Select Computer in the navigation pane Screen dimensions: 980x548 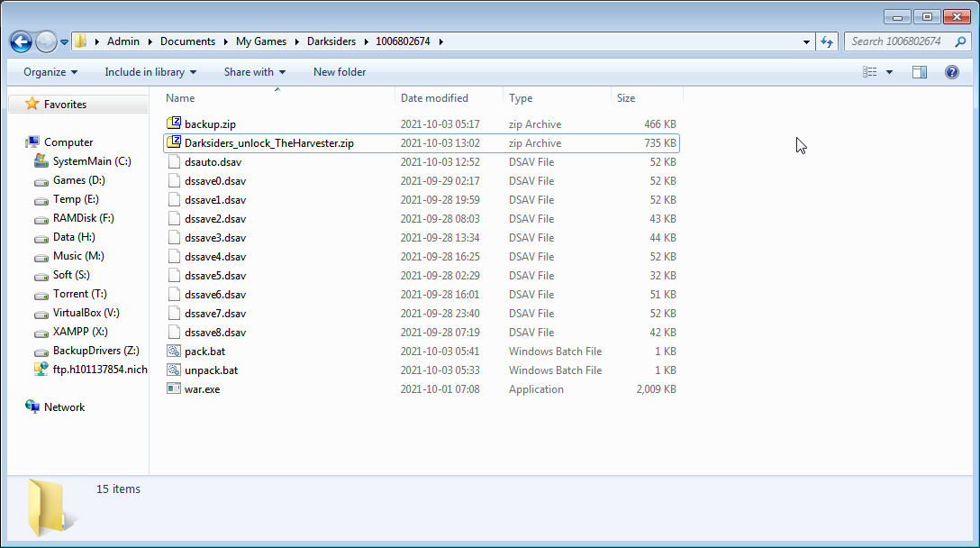coord(68,142)
